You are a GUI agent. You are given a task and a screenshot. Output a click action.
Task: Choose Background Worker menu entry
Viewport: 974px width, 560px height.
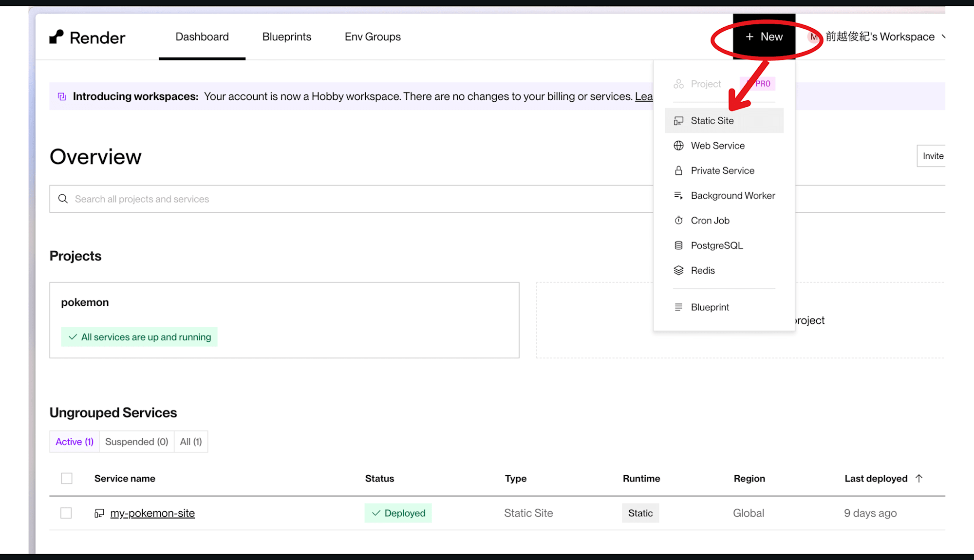coord(724,195)
